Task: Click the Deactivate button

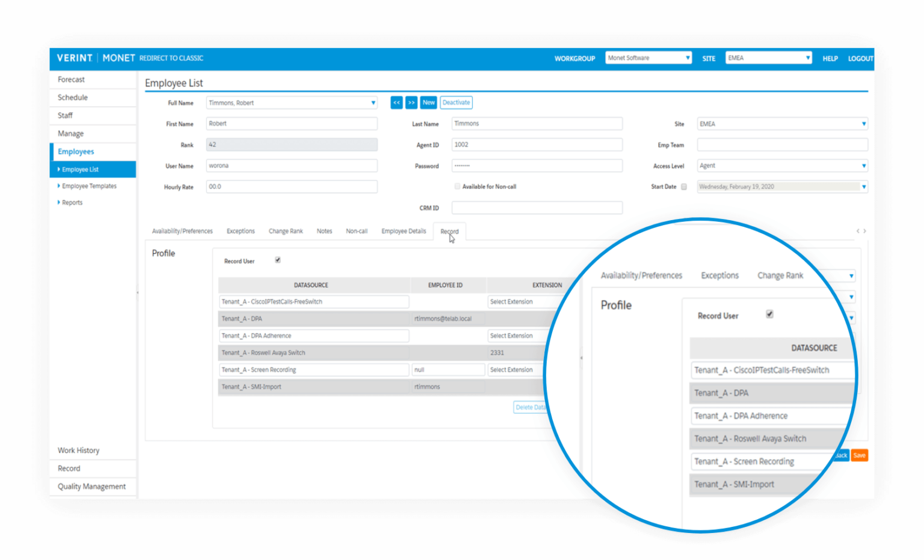Action: tap(455, 102)
